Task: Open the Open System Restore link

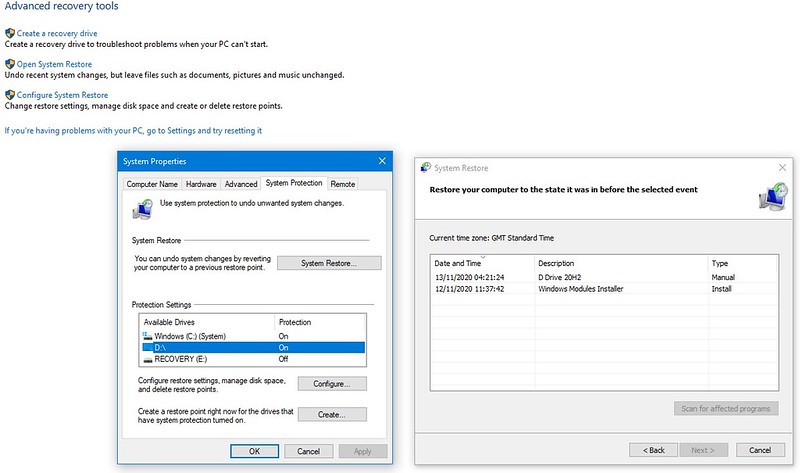Action: 54,64
